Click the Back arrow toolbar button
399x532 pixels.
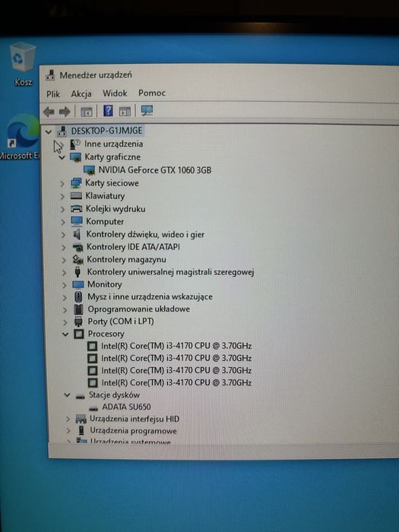tap(49, 112)
